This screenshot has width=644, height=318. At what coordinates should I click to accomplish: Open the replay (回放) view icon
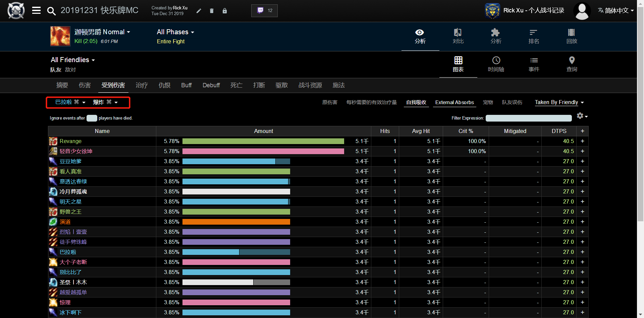click(572, 36)
